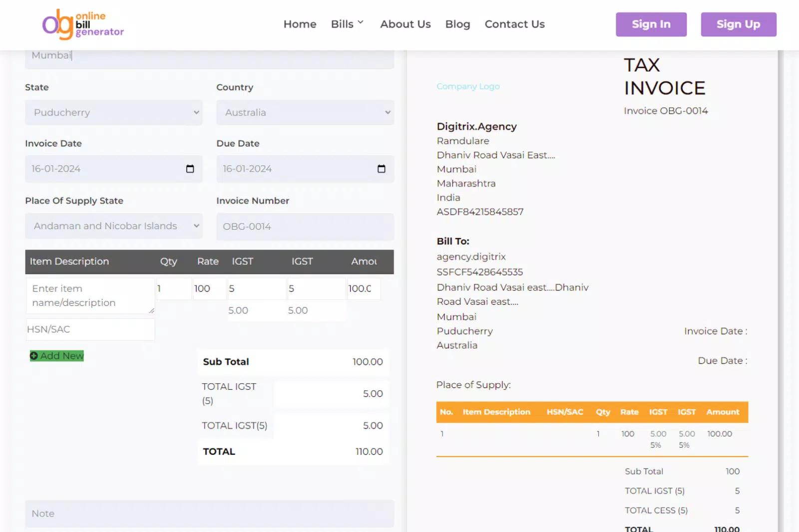This screenshot has height=532, width=799.
Task: Click the HSN/SAC input field
Action: tap(90, 329)
